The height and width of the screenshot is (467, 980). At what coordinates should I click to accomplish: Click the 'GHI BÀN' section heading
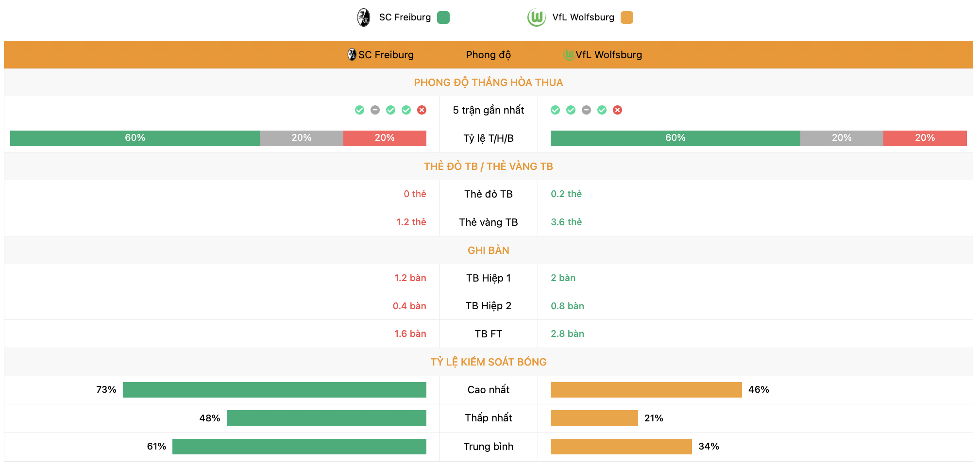(489, 250)
